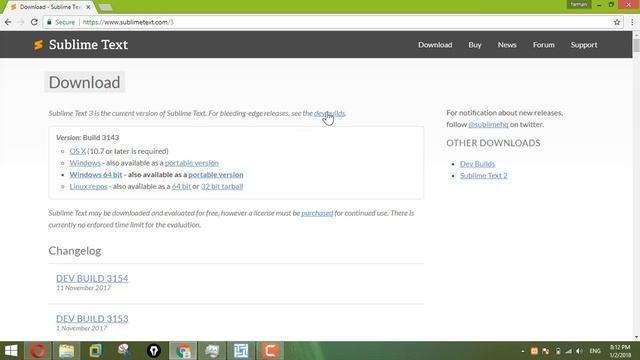640x360 pixels.
Task: Click the Changelog heading
Action: pyautogui.click(x=75, y=251)
